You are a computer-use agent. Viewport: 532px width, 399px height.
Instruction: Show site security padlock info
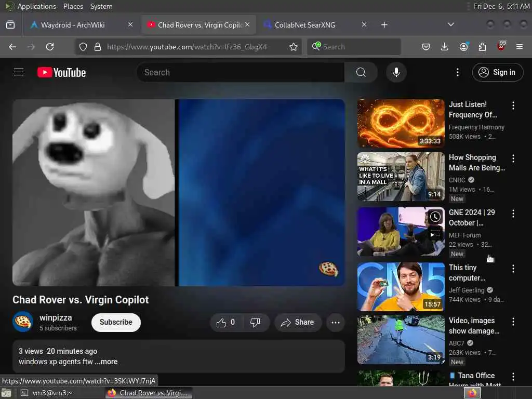tap(97, 47)
